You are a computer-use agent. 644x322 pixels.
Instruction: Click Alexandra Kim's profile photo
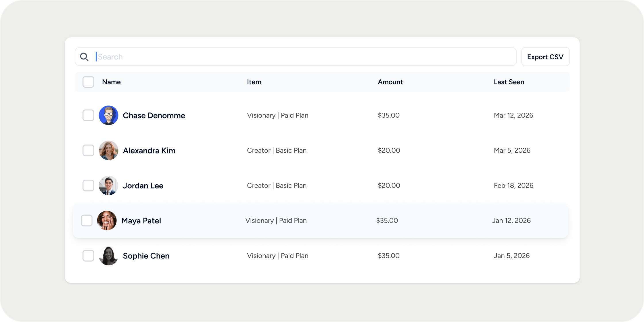(x=109, y=150)
